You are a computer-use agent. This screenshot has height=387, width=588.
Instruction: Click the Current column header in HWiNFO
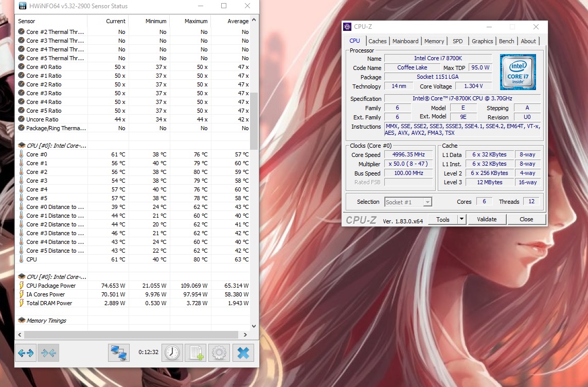point(109,22)
